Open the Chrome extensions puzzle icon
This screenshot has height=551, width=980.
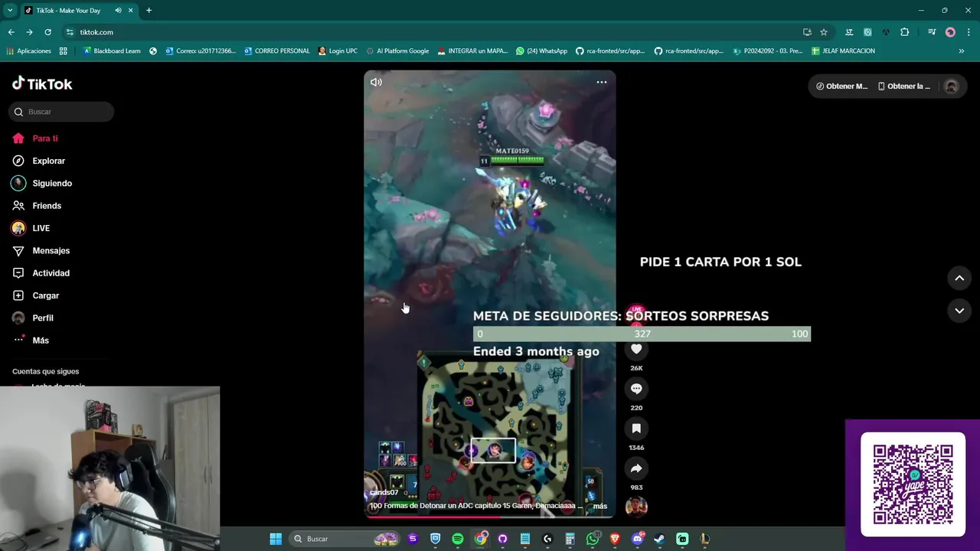tap(904, 32)
